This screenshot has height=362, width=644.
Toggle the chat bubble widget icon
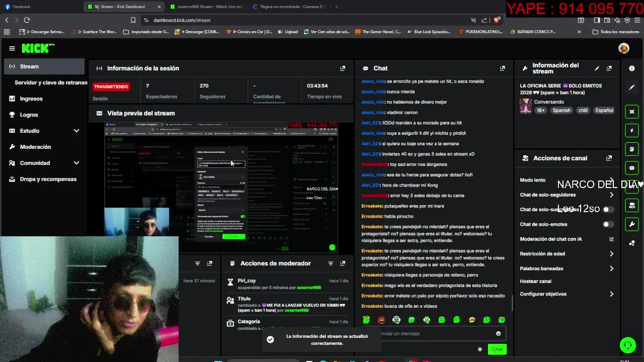click(x=632, y=168)
